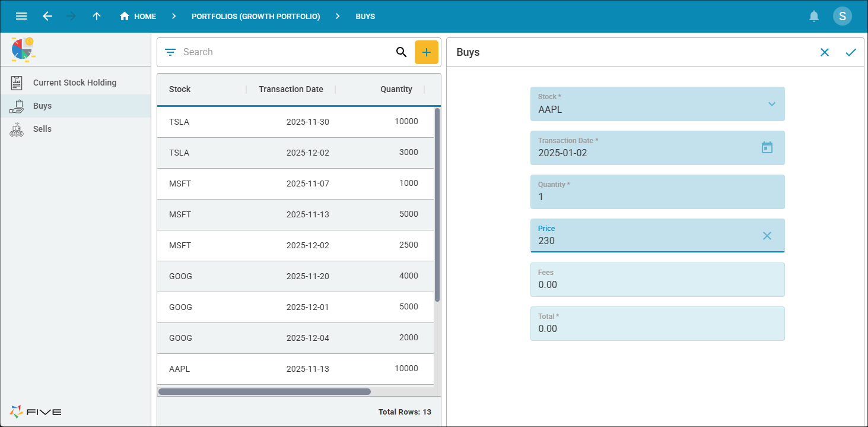Open the notifications bell
Image resolution: width=868 pixels, height=427 pixels.
tap(814, 16)
